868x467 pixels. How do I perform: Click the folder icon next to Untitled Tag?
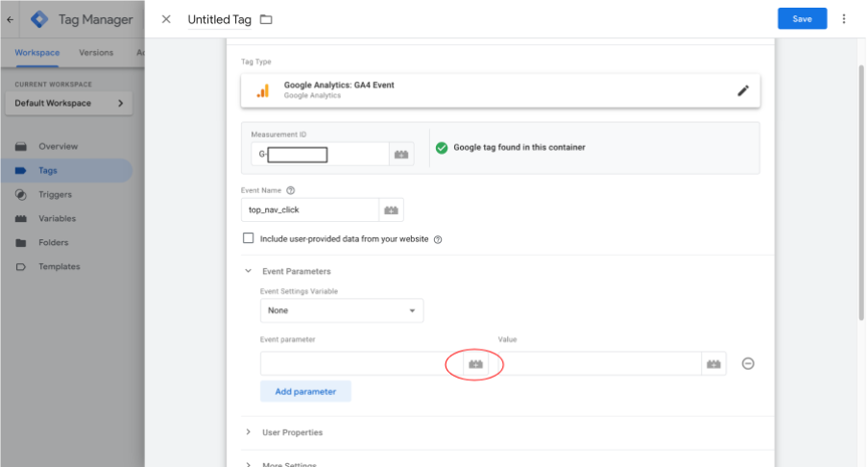pos(266,19)
